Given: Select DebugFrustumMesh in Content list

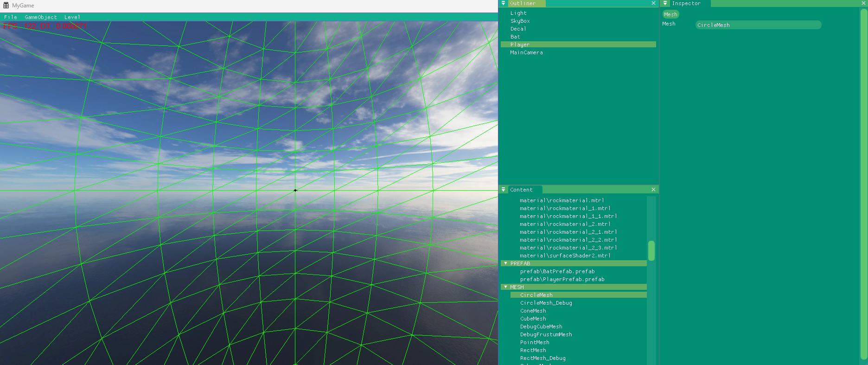Looking at the screenshot, I should point(546,334).
